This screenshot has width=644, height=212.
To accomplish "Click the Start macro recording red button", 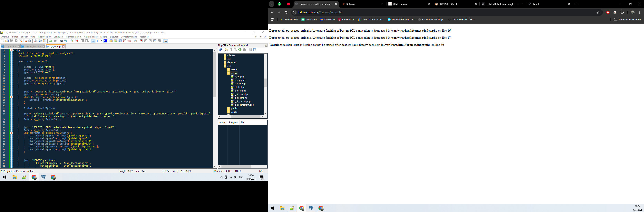I will tap(141, 41).
